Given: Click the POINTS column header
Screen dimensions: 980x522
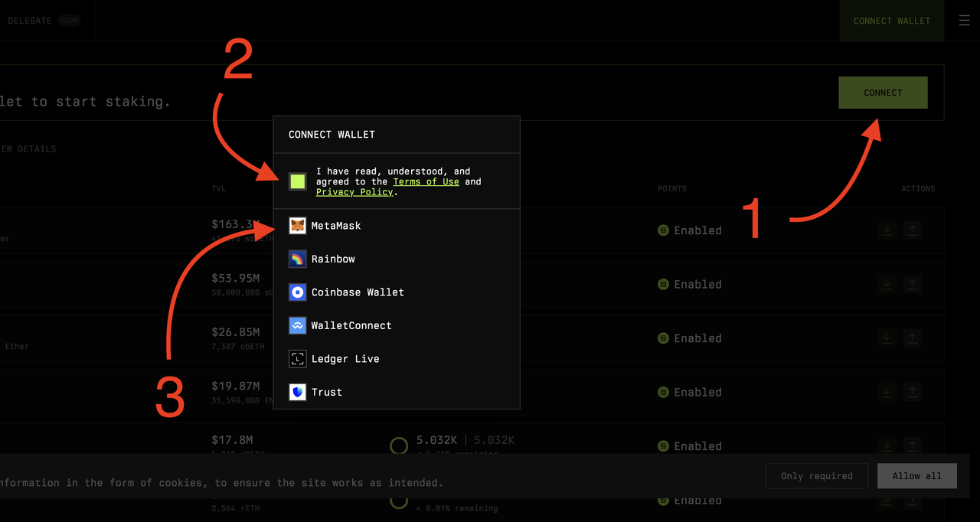Looking at the screenshot, I should coord(672,188).
